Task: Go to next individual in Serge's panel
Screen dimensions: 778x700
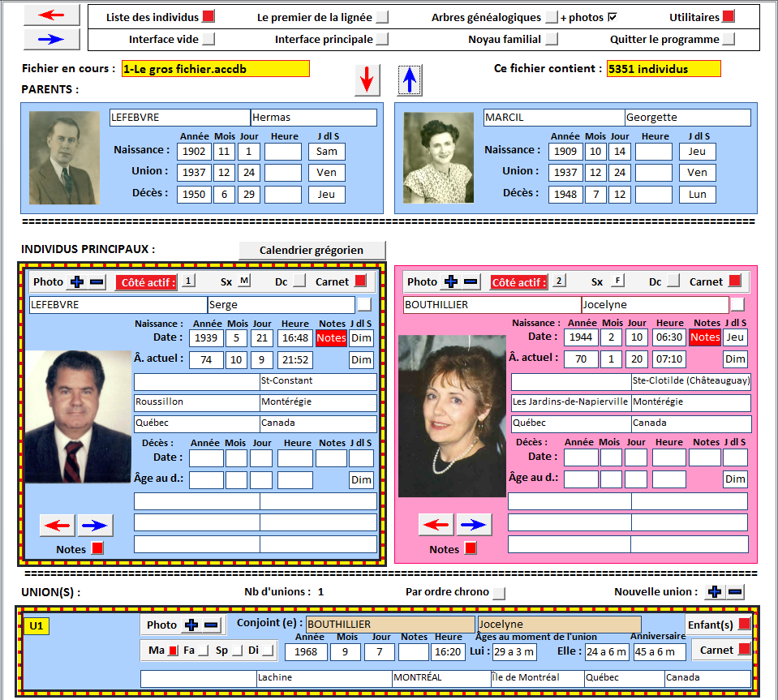Action: coord(94,526)
